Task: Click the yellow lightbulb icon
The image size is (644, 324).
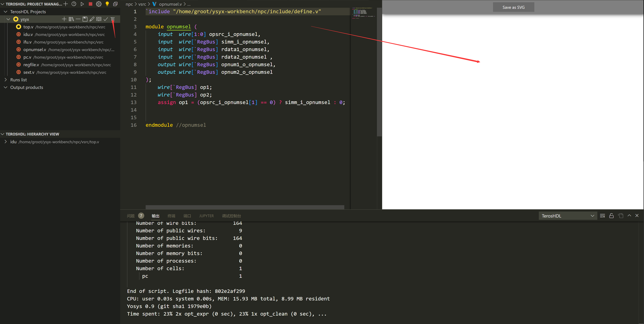Action: [107, 4]
